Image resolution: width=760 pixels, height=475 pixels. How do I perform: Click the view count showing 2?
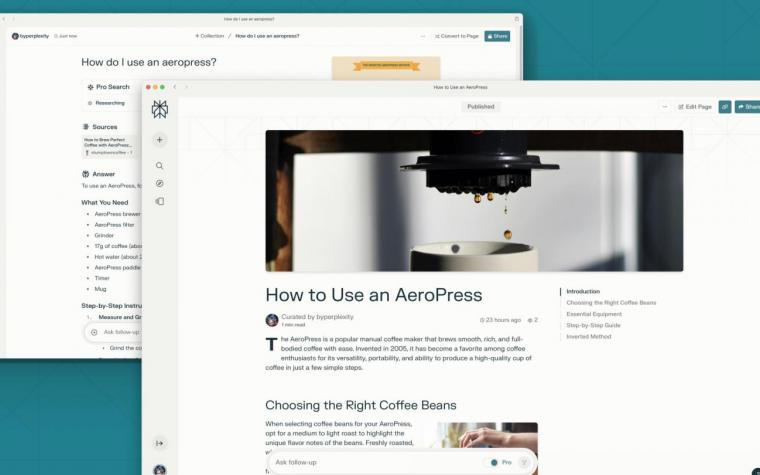[x=533, y=320]
